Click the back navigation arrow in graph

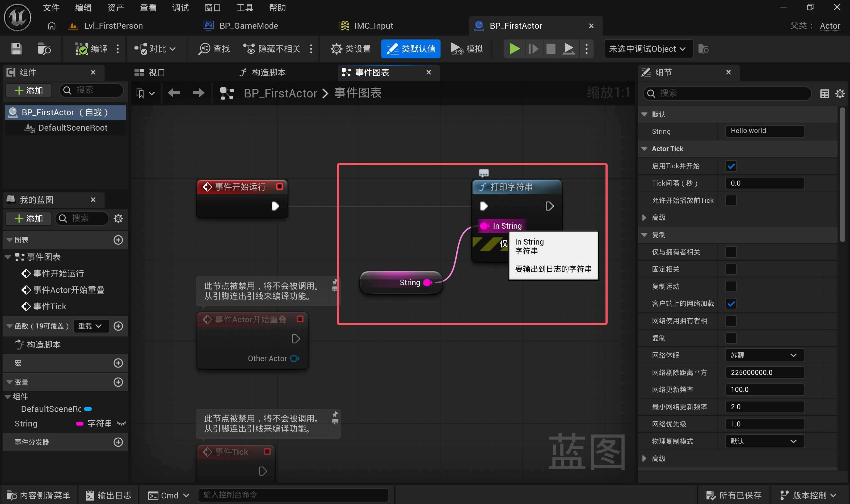click(x=174, y=93)
